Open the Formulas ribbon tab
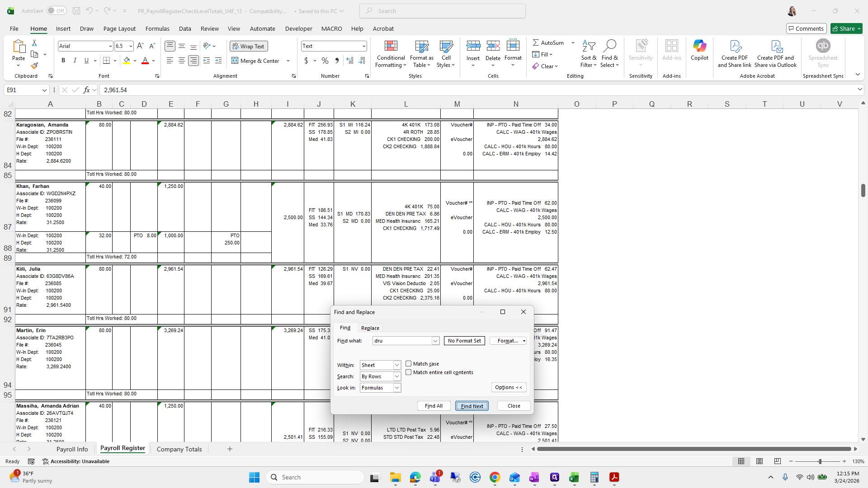Screen dimensions: 868x488 tap(157, 28)
